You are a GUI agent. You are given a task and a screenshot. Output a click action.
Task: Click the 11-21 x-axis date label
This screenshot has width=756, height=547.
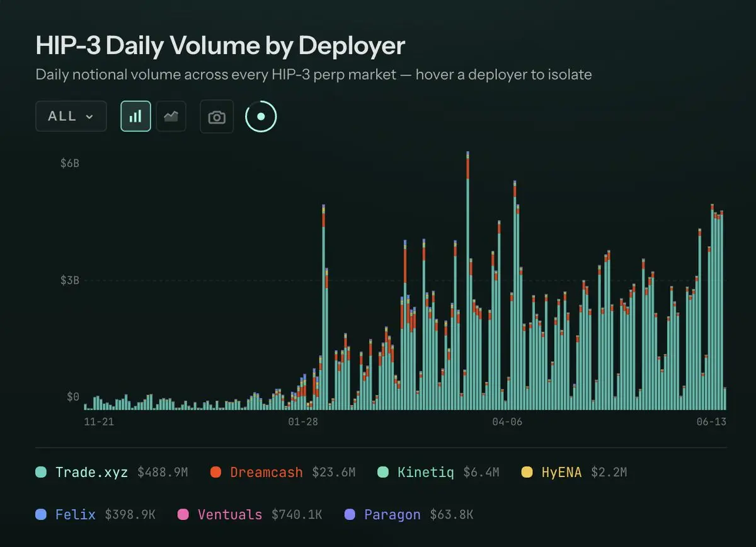(99, 422)
